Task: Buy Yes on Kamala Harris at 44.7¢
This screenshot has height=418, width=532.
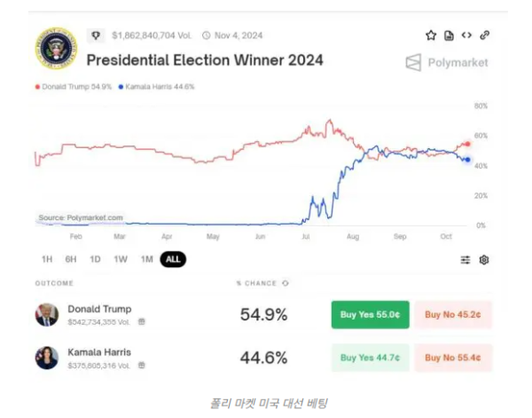Action: (371, 358)
